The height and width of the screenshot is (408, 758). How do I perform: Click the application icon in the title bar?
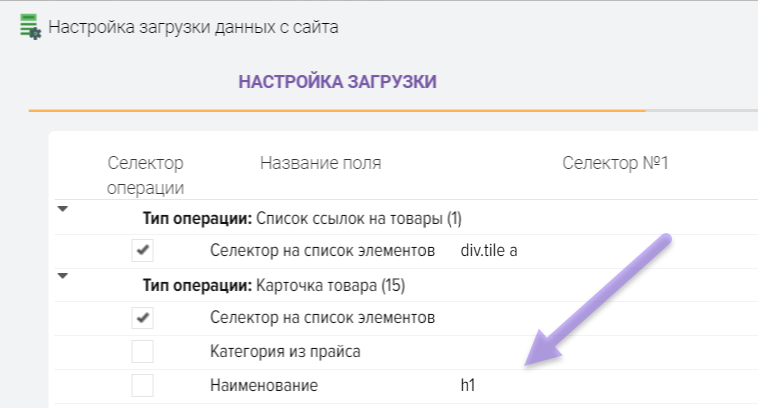coord(30,27)
